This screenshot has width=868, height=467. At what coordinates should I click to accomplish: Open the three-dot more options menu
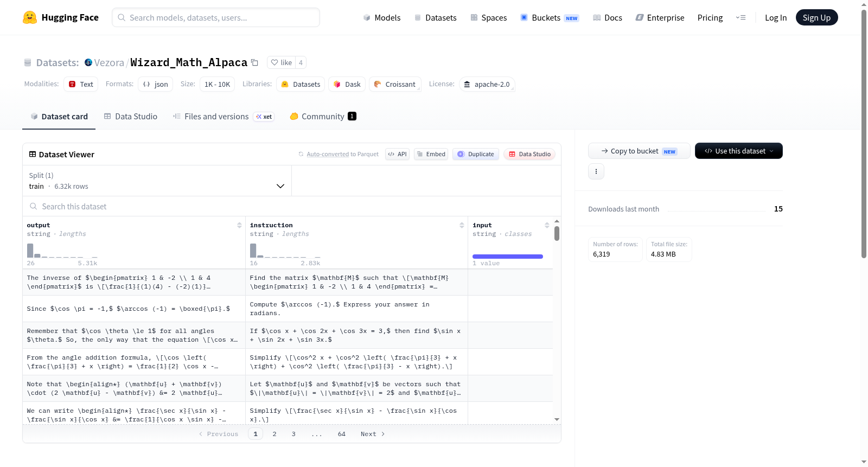pos(596,171)
